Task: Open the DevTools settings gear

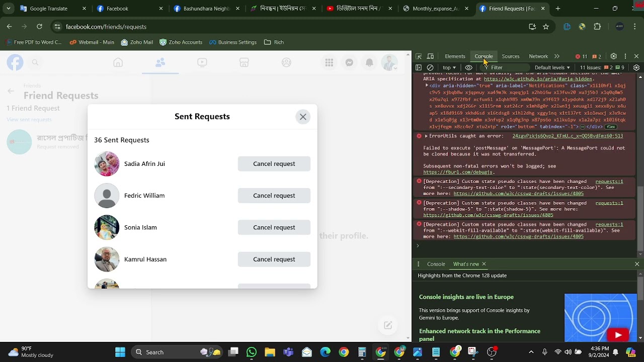Action: coord(613,56)
